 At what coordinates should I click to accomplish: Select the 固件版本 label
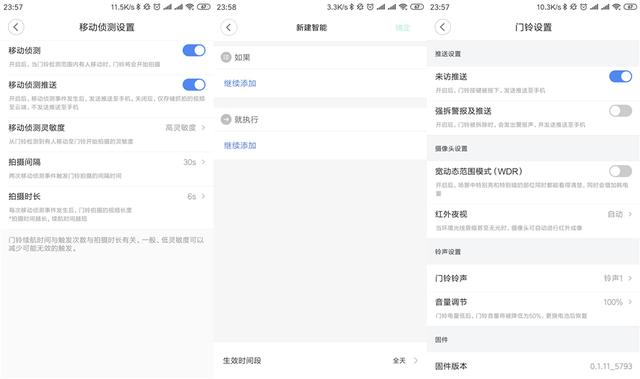[x=451, y=366]
